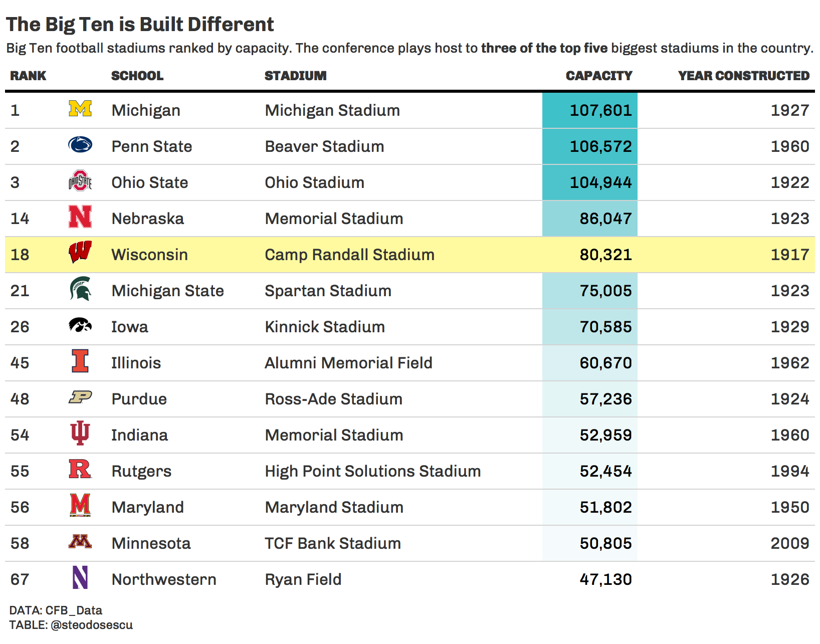Click the 51,802 capacity cell
The image size is (820, 644).
(590, 507)
